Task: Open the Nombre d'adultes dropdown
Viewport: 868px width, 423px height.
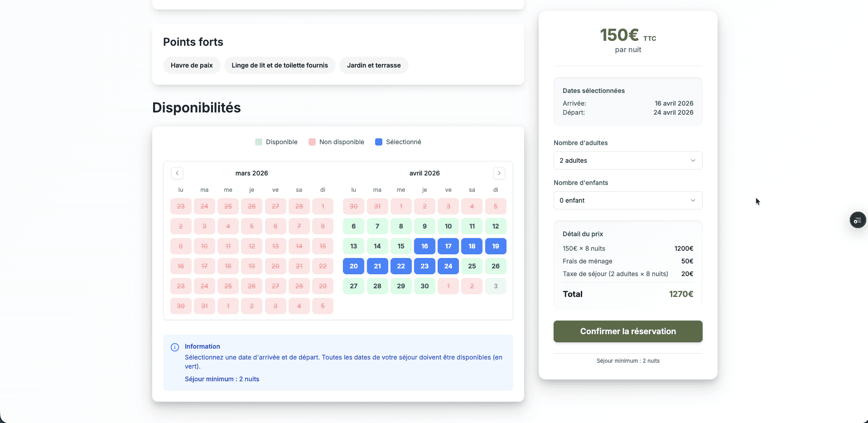Action: point(627,160)
